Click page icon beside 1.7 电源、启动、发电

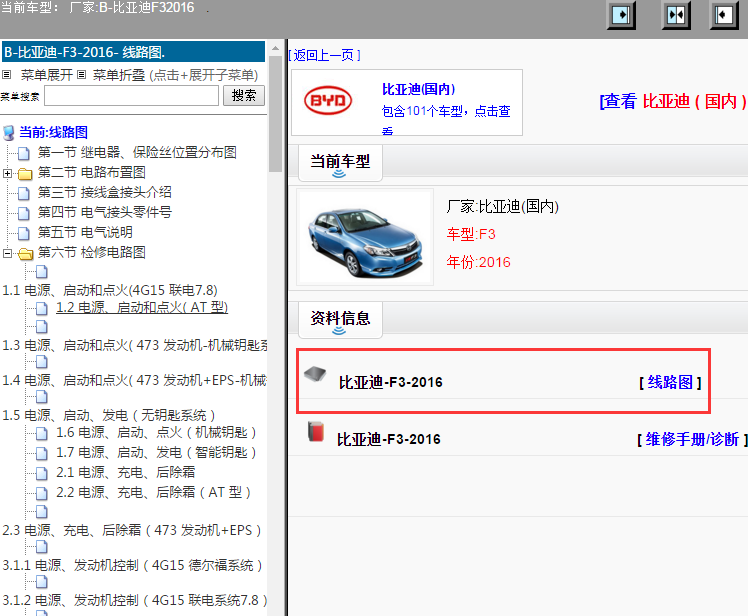42,453
